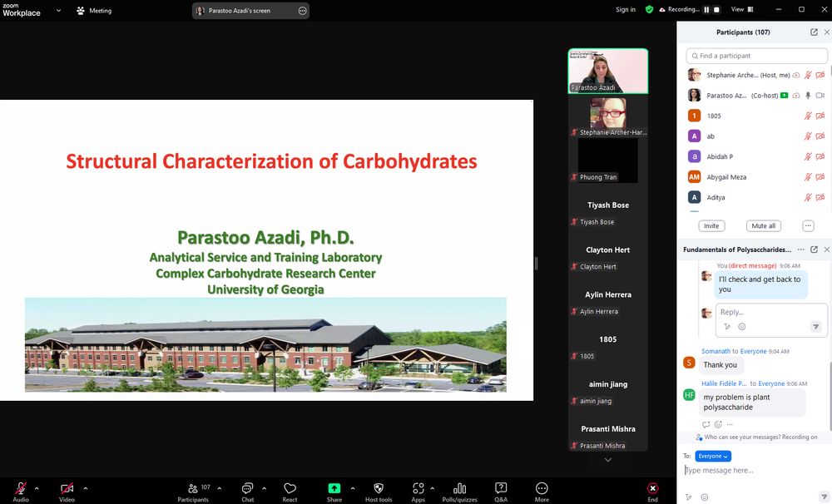Click the Invite button
This screenshot has height=504, width=832.
point(711,225)
